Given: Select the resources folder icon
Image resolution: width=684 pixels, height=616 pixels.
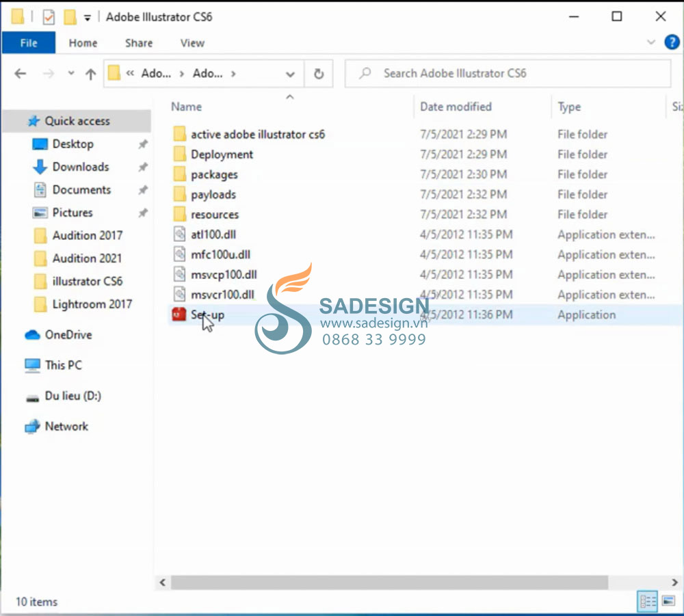Looking at the screenshot, I should tap(179, 214).
